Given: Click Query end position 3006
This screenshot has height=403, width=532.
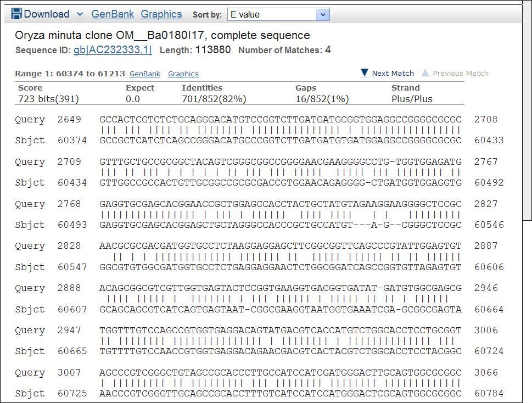Looking at the screenshot, I should [x=486, y=331].
